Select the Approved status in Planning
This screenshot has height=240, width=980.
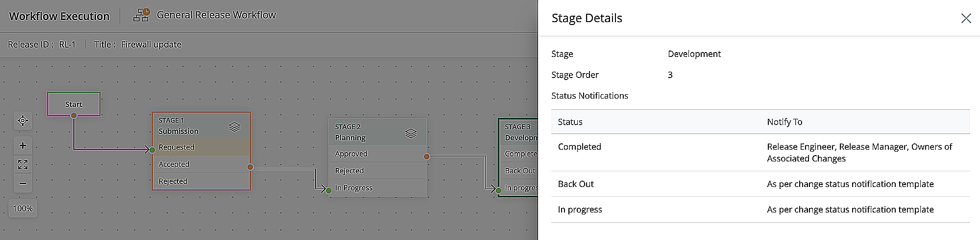[x=376, y=154]
